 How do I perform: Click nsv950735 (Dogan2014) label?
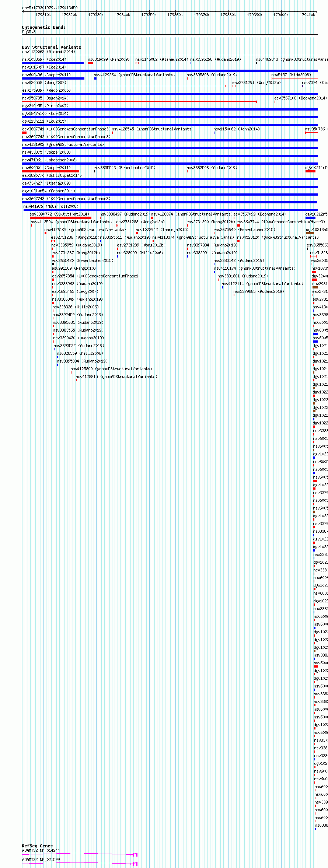(x=45, y=98)
